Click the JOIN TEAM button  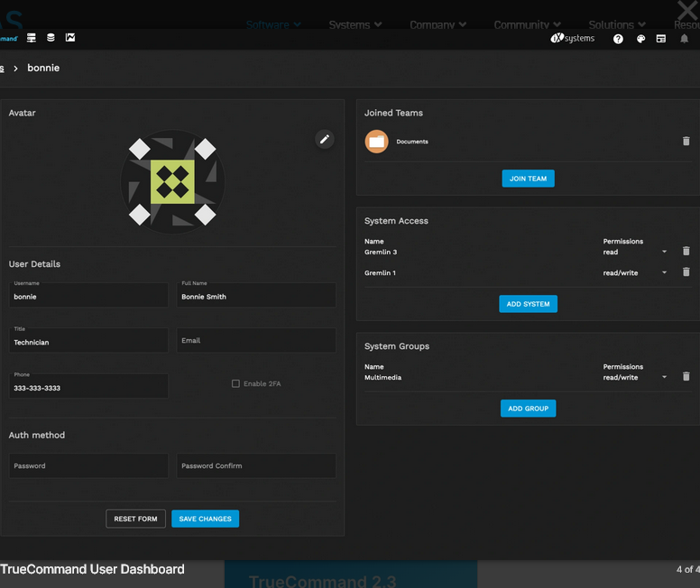528,179
